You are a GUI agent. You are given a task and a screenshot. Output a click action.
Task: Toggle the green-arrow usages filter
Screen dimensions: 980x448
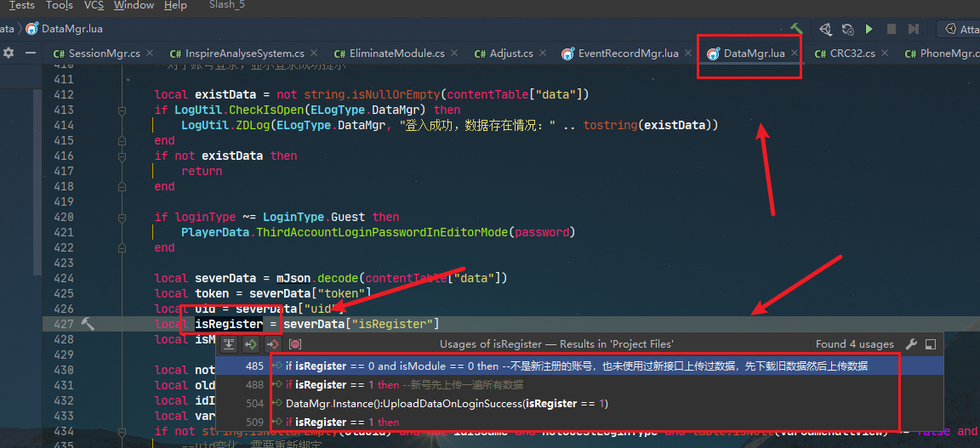point(251,344)
